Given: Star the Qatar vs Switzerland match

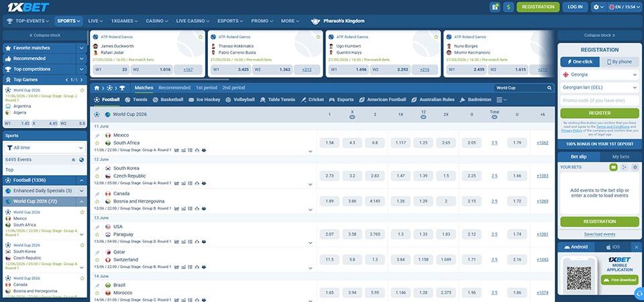Looking at the screenshot, I should pos(97,260).
